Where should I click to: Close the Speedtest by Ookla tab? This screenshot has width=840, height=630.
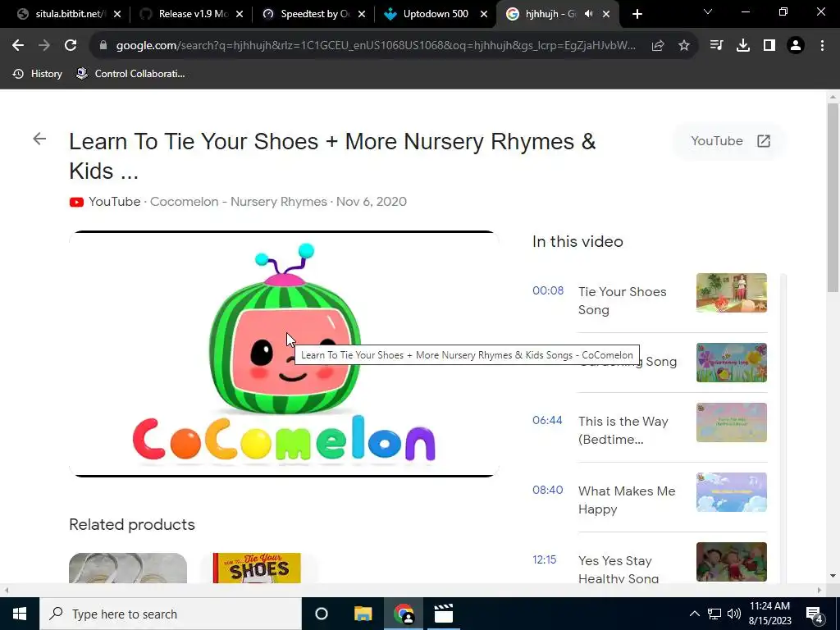362,14
